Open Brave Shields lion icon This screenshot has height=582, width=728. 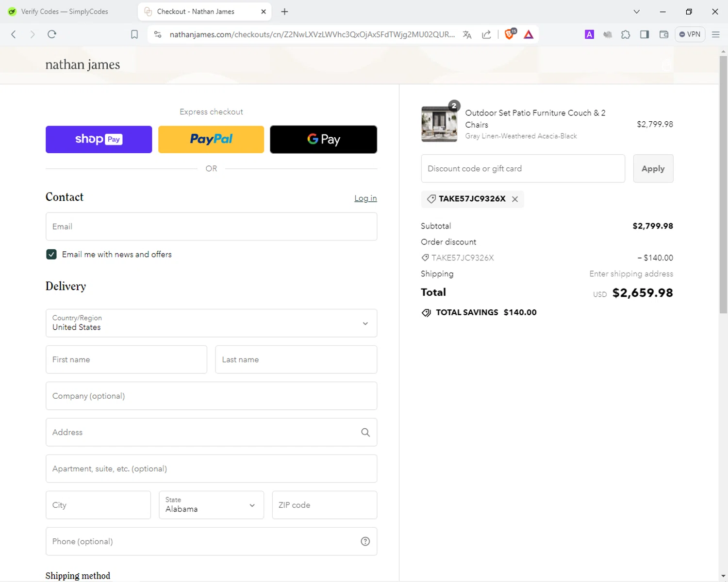pyautogui.click(x=510, y=34)
